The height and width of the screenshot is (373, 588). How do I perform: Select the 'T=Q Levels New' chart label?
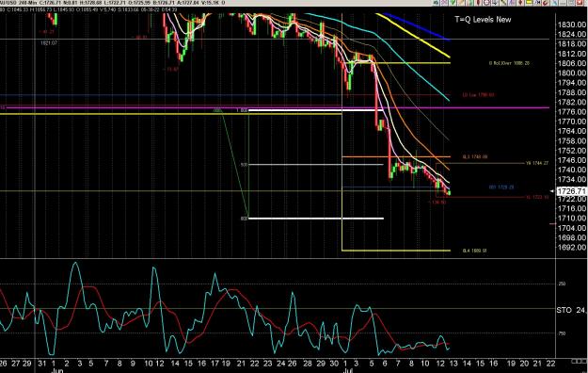(483, 20)
